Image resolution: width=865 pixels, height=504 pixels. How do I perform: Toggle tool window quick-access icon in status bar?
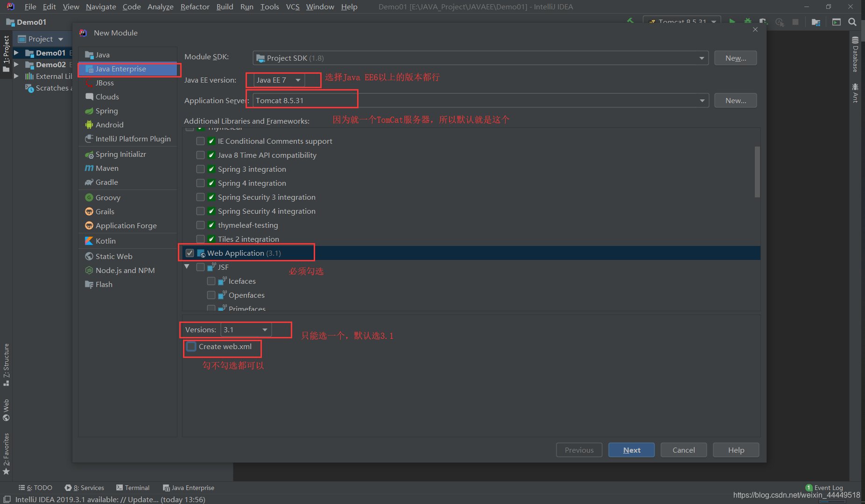pos(7,499)
